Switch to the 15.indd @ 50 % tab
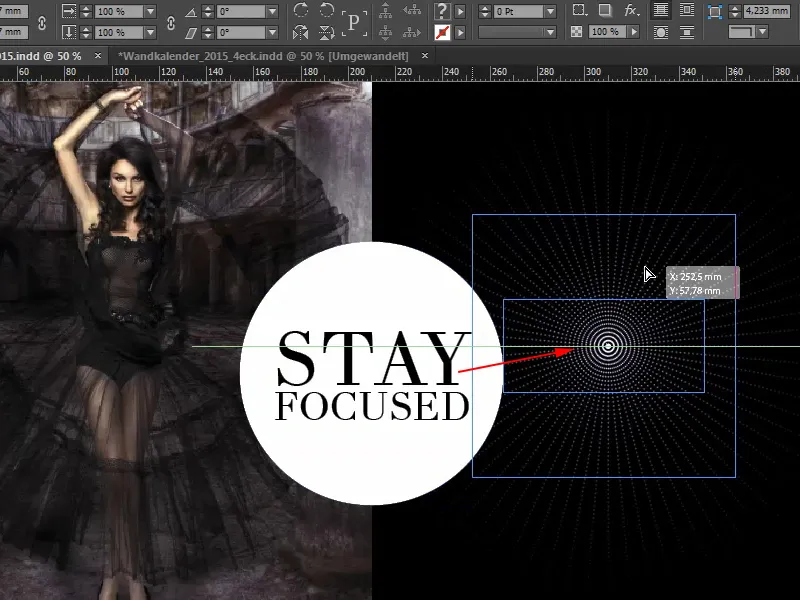 click(x=41, y=56)
